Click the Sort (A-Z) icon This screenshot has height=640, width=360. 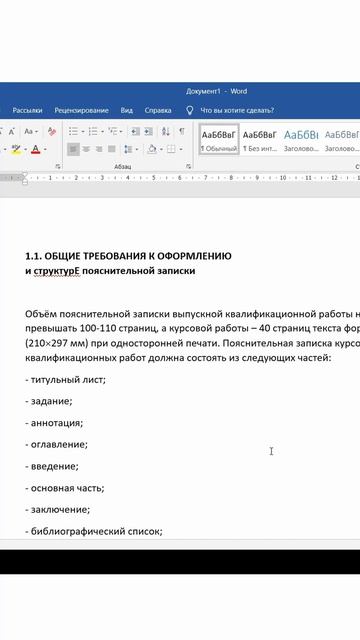166,131
